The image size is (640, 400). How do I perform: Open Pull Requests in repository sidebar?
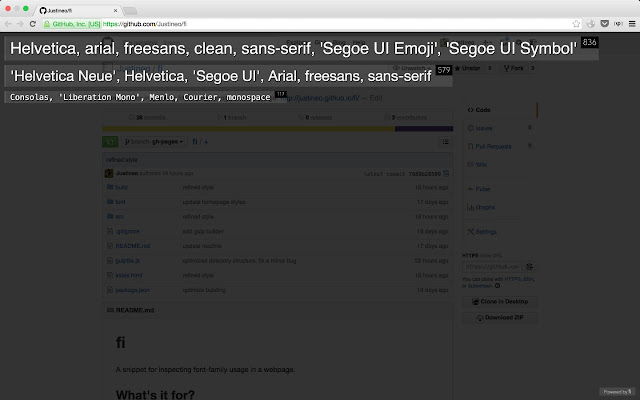(x=493, y=145)
